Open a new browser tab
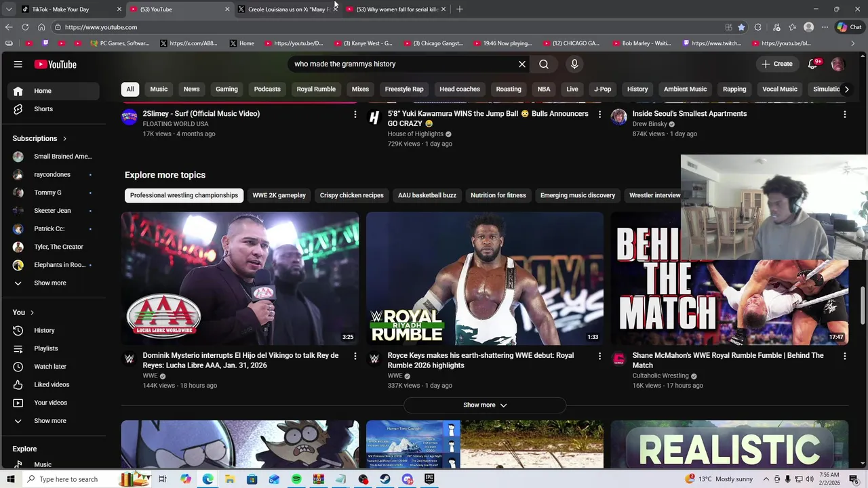868x488 pixels. (460, 9)
